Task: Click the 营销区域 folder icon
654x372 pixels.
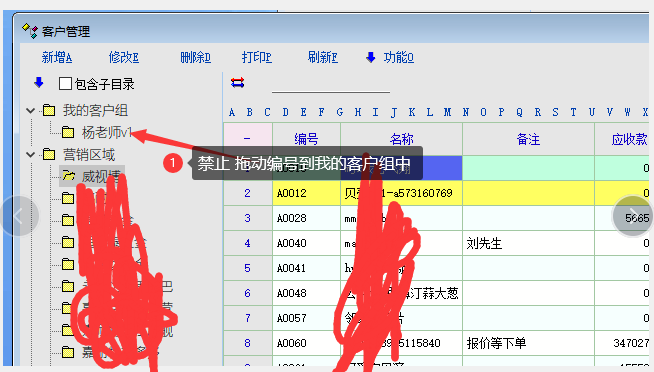Action: (x=49, y=154)
